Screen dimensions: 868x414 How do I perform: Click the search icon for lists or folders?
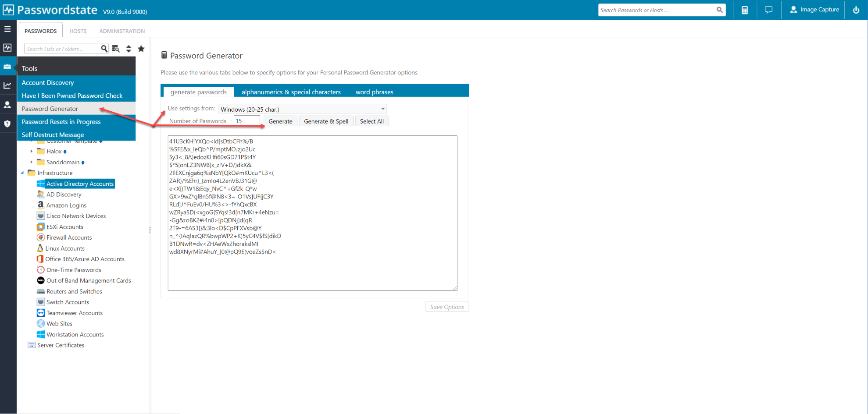point(104,49)
